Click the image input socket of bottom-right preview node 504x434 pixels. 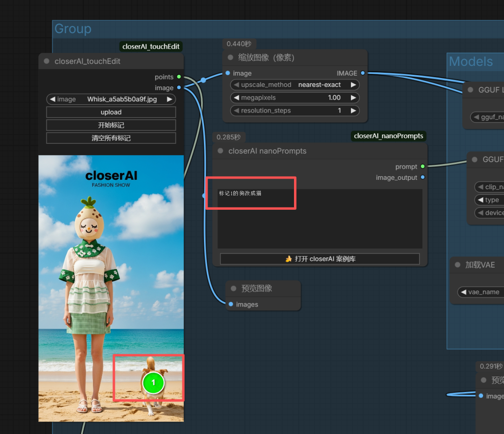[481, 396]
